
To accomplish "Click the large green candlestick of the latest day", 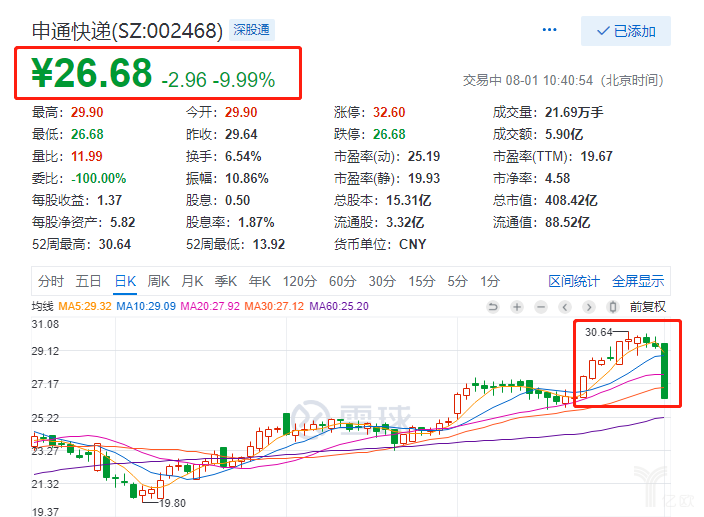I will point(664,371).
